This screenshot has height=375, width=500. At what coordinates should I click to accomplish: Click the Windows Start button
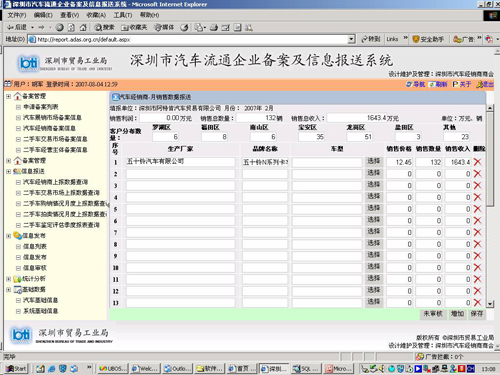[x=16, y=368]
